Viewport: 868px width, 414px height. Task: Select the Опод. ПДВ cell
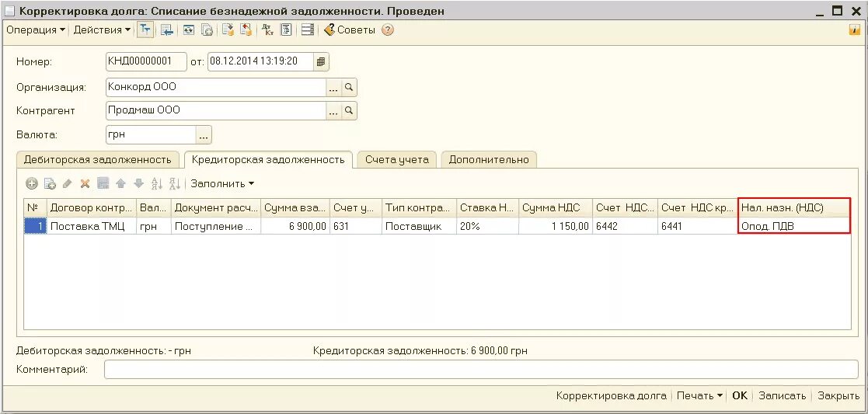coord(794,226)
